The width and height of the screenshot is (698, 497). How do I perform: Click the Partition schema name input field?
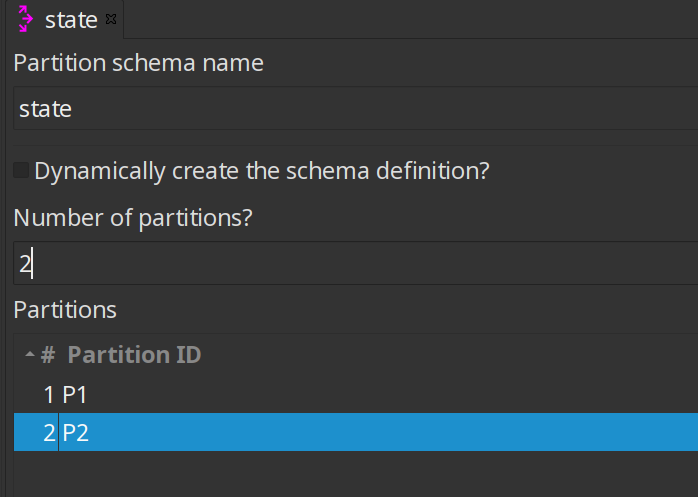350,109
